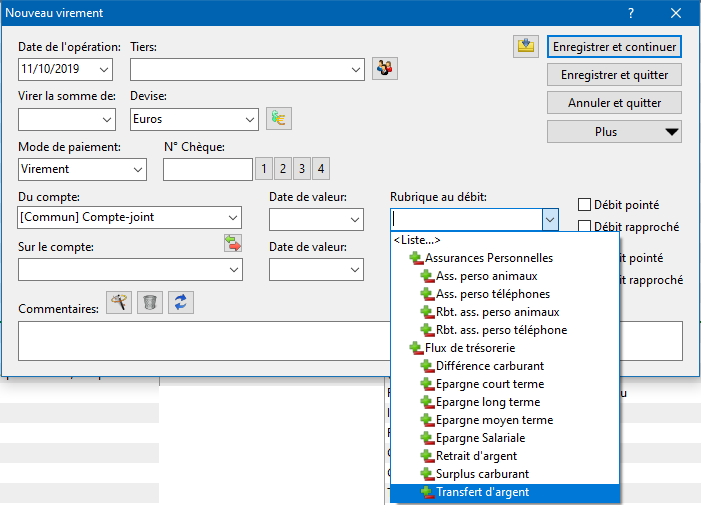The width and height of the screenshot is (701, 505).
Task: Choose Ass. perso animaux entry
Action: coord(505,276)
